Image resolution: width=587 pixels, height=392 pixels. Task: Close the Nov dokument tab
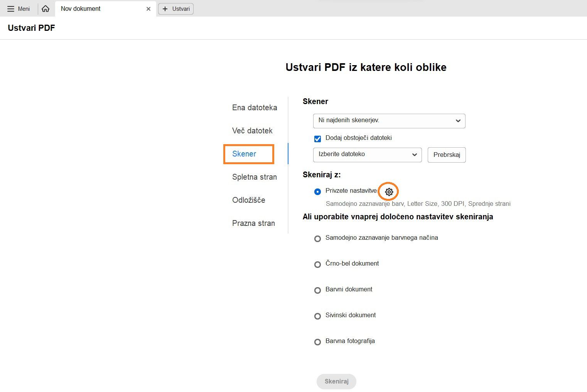(148, 8)
